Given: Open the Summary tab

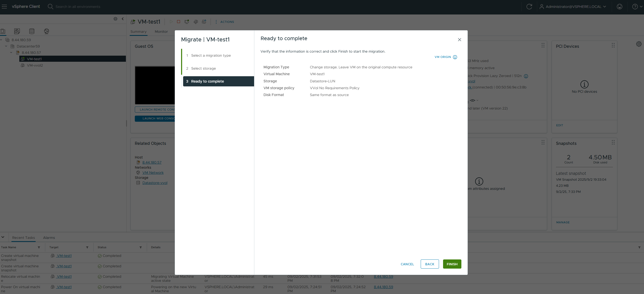Looking at the screenshot, I should [x=138, y=32].
